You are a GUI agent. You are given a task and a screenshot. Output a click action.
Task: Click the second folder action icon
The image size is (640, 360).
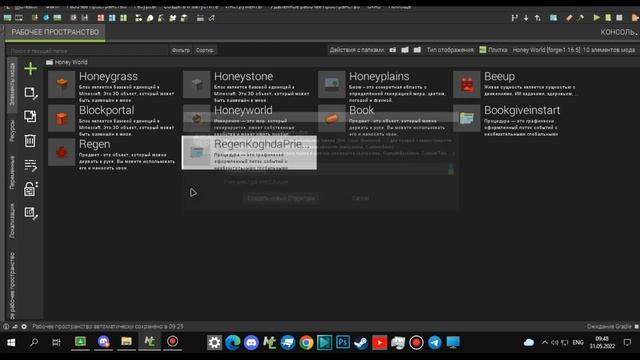click(404, 50)
